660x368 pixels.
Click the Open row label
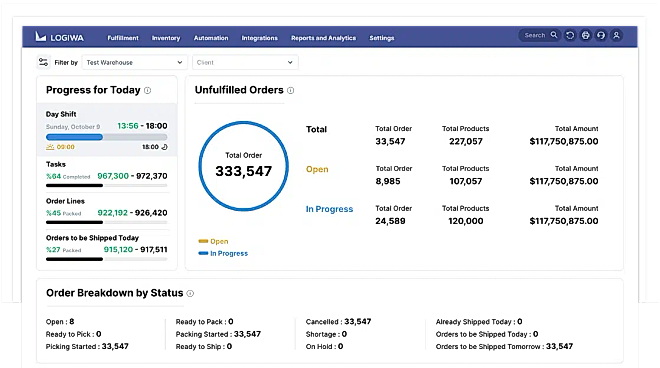[x=317, y=169]
